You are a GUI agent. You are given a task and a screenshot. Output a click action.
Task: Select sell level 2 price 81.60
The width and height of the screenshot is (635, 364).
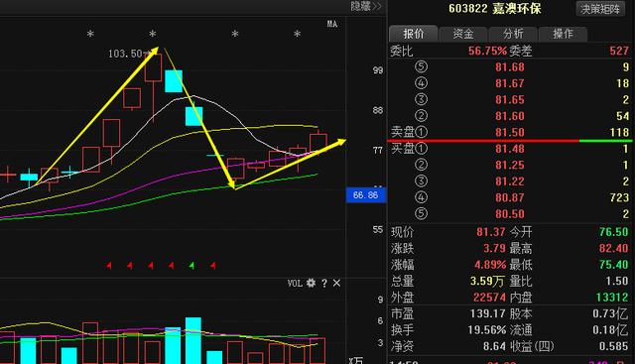509,116
